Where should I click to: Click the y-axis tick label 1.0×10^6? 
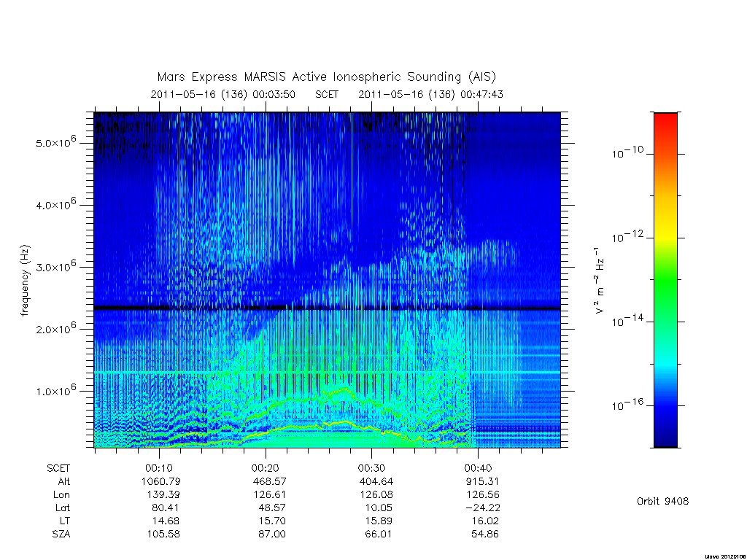point(55,390)
